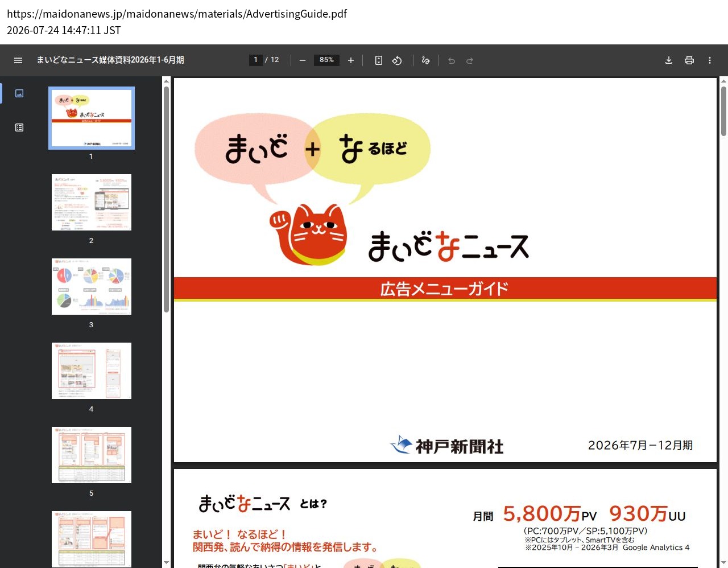Open the more actions three-dot menu
Screen dimensions: 728x568
(710, 60)
